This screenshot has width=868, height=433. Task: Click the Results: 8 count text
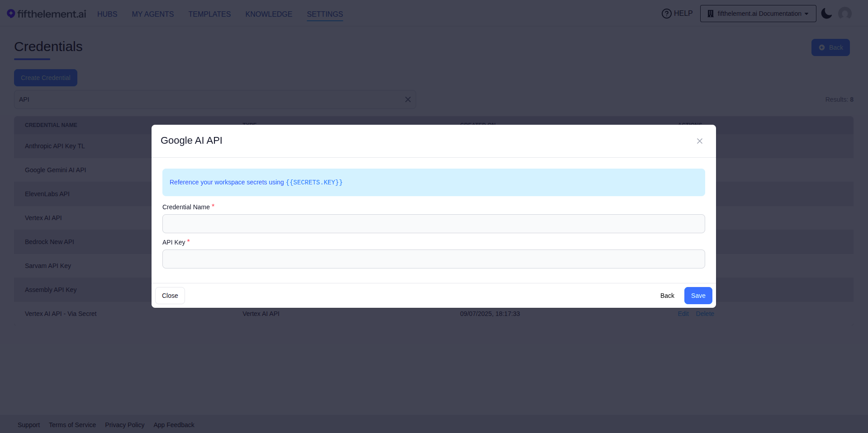[x=839, y=99]
